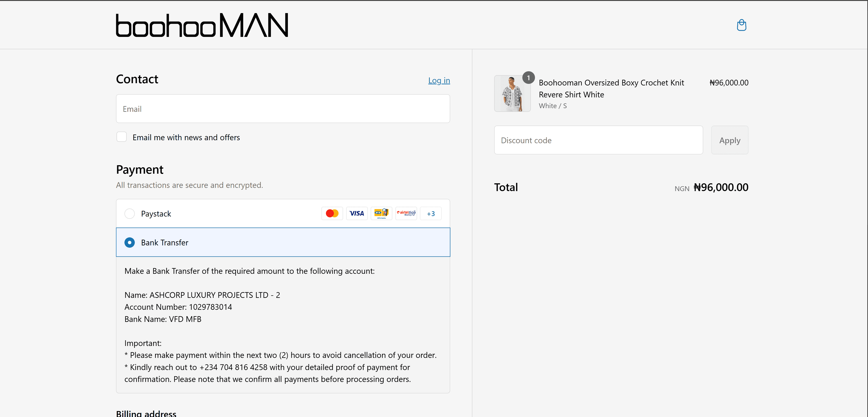
Task: Click into the Discount code field
Action: 598,140
